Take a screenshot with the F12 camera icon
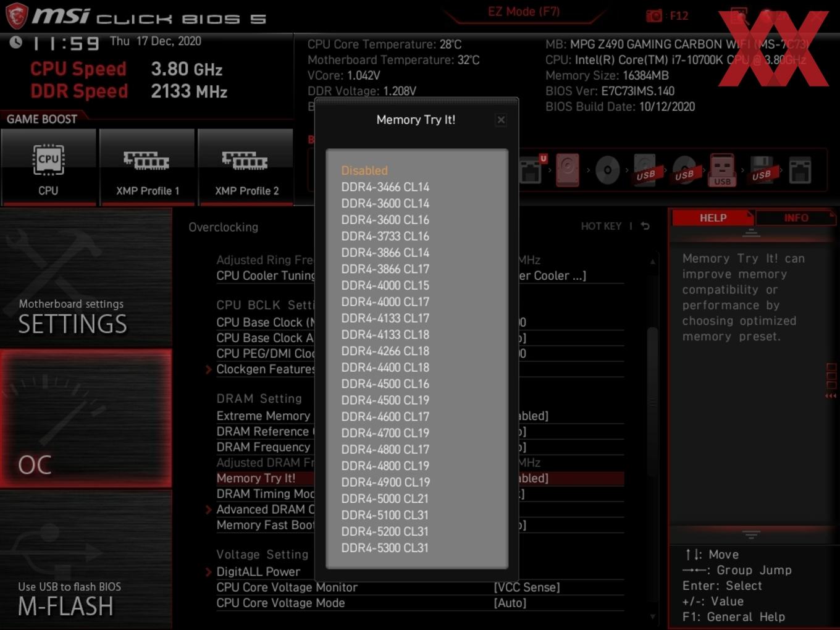The width and height of the screenshot is (840, 630). (654, 15)
